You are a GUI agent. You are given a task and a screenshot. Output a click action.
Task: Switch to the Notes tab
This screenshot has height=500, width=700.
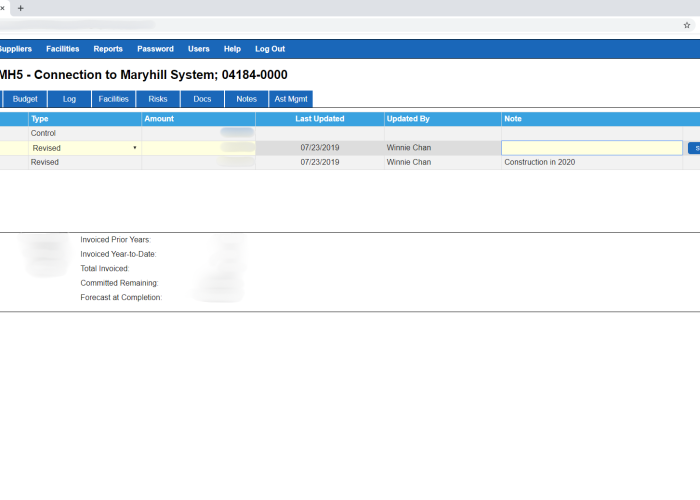246,99
